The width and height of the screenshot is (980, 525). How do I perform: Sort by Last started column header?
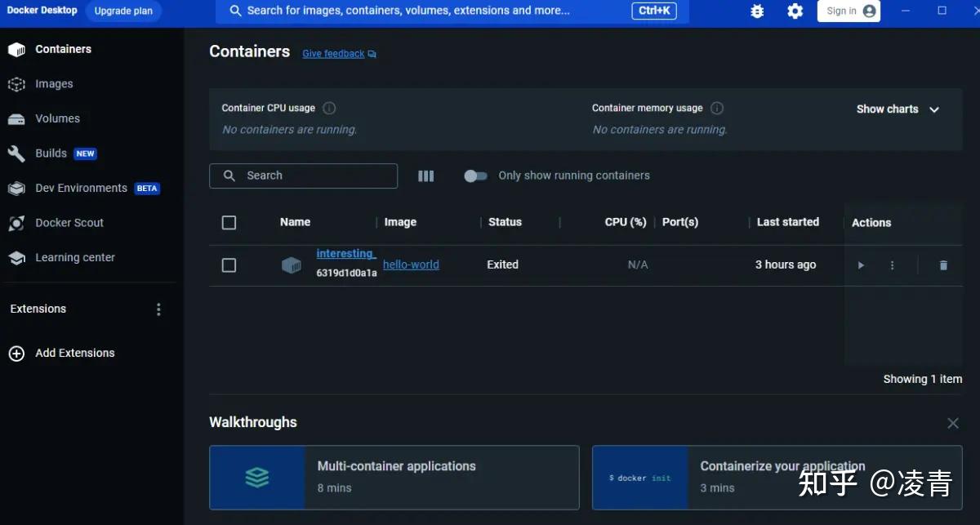pyautogui.click(x=788, y=222)
